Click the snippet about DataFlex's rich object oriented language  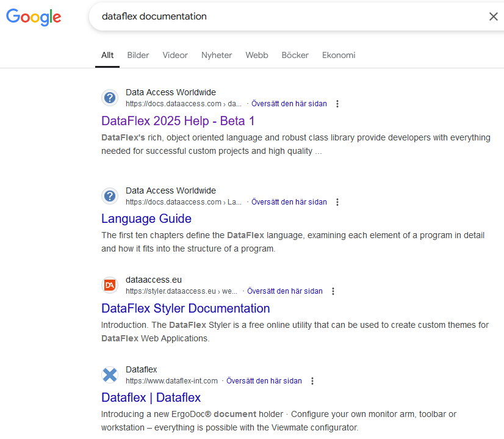(x=296, y=144)
